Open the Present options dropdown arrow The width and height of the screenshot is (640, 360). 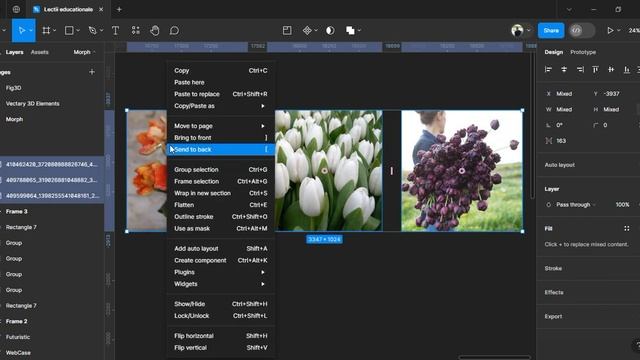pos(619,31)
